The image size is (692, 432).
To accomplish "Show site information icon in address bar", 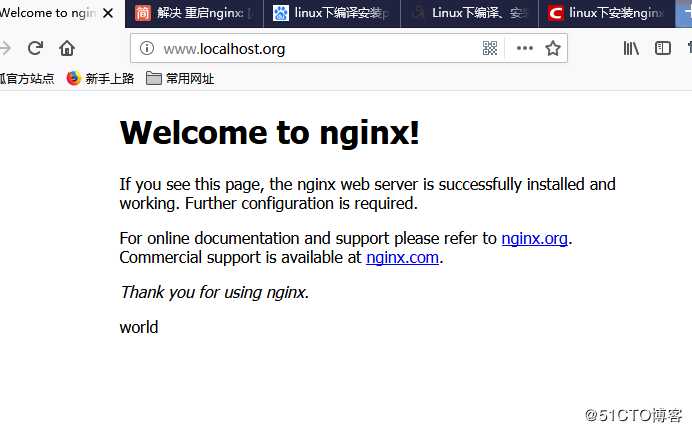I will (147, 48).
